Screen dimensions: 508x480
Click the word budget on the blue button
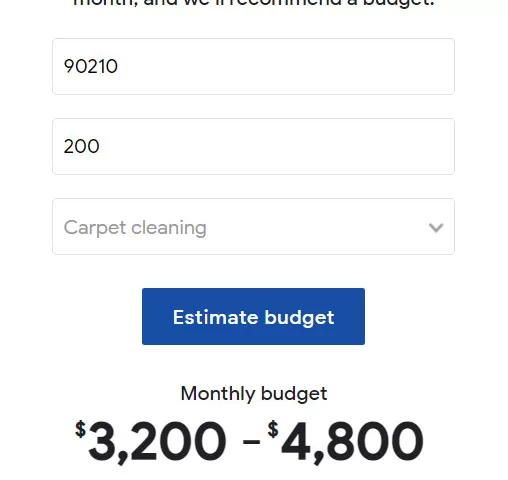click(299, 318)
